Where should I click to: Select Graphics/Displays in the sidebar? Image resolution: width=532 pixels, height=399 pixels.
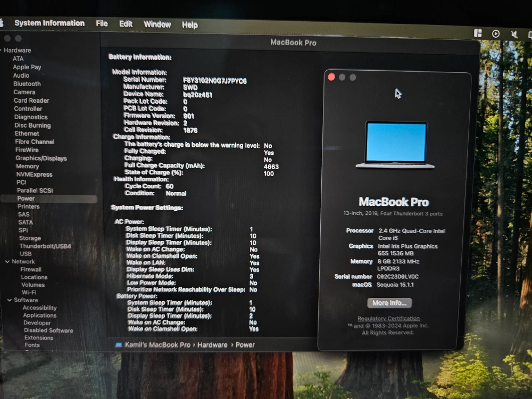pyautogui.click(x=41, y=158)
